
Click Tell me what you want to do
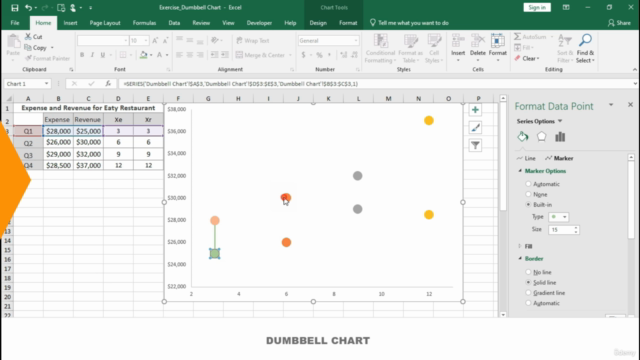coord(409,23)
